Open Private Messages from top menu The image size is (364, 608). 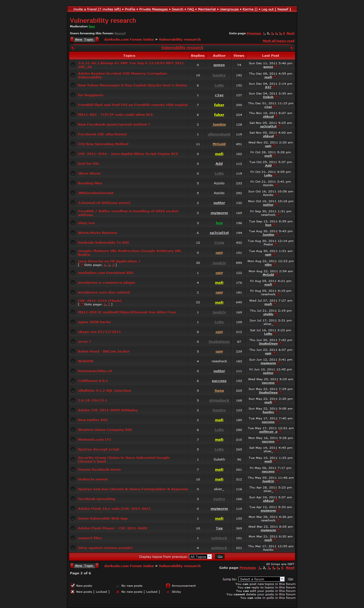153,9
